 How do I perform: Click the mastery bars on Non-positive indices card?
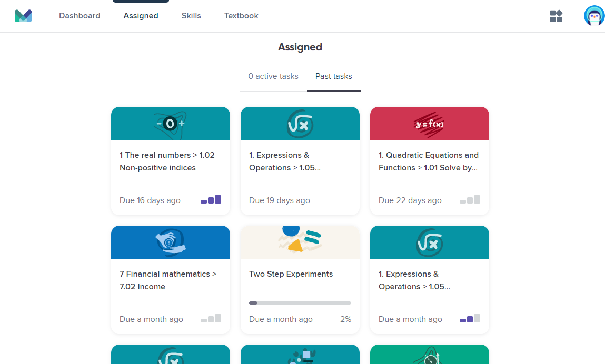click(x=211, y=200)
